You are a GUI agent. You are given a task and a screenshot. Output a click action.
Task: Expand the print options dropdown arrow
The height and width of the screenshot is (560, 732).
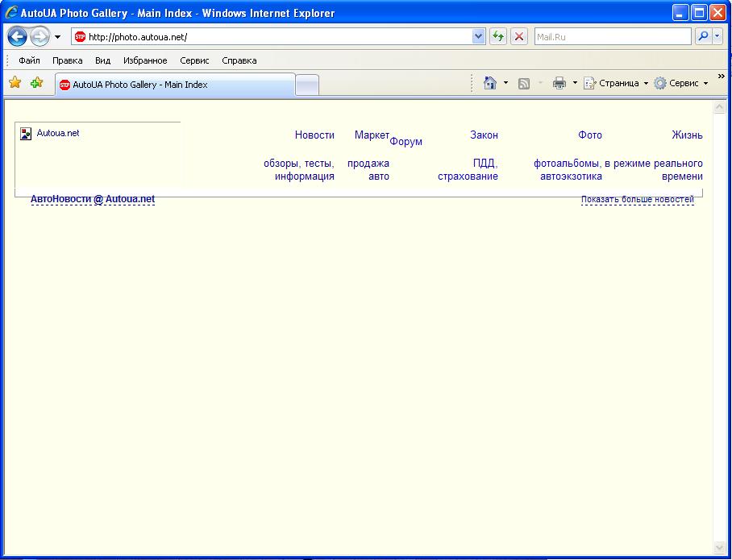pos(575,83)
